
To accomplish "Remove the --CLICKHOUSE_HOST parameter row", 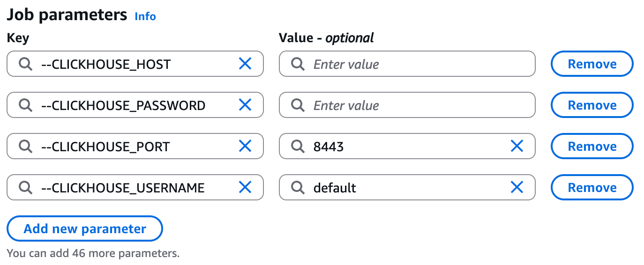I will (x=592, y=64).
